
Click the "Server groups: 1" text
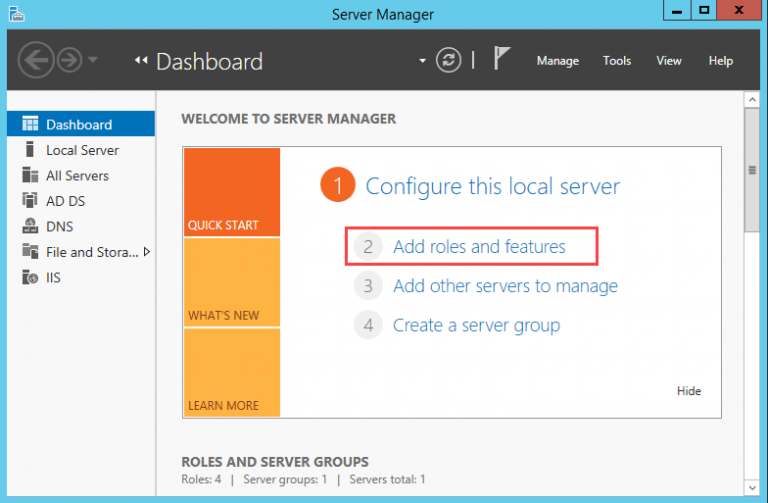point(285,479)
